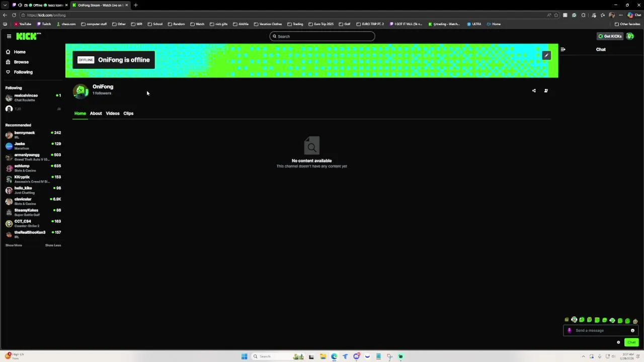The image size is (644, 362).
Task: Open the YouTube bookmark
Action: [23, 24]
